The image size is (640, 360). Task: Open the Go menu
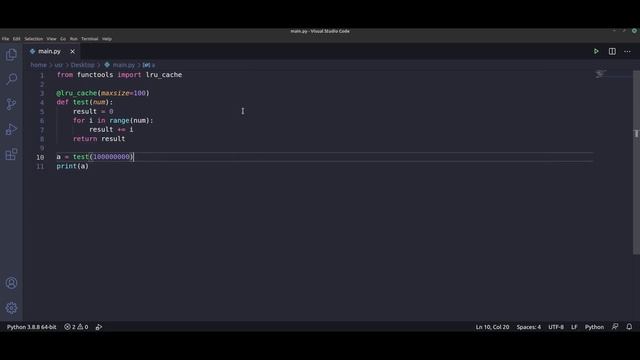[63, 39]
